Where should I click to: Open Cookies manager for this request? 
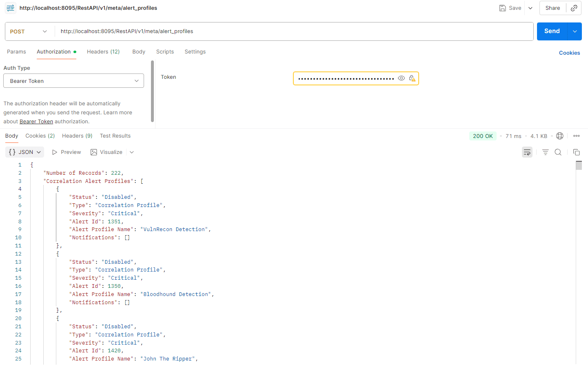click(x=570, y=53)
